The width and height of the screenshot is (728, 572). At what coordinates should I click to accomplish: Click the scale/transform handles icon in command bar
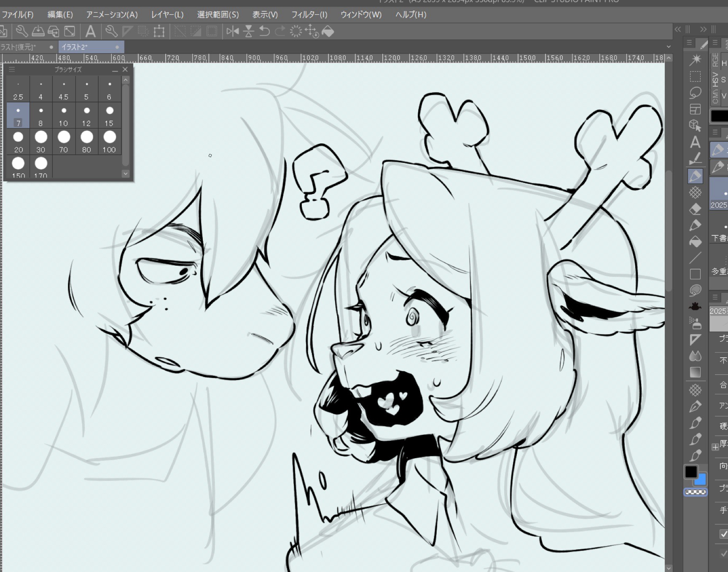click(159, 32)
